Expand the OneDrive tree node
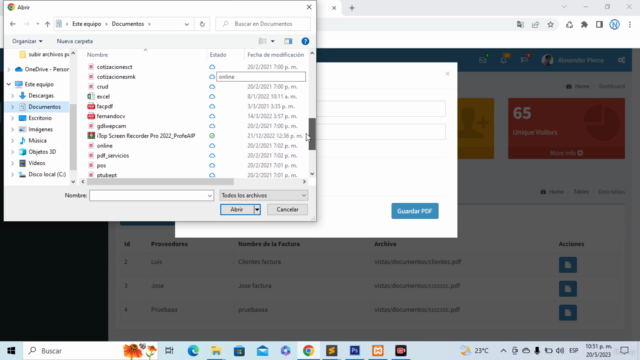The width and height of the screenshot is (640, 360). (9, 69)
